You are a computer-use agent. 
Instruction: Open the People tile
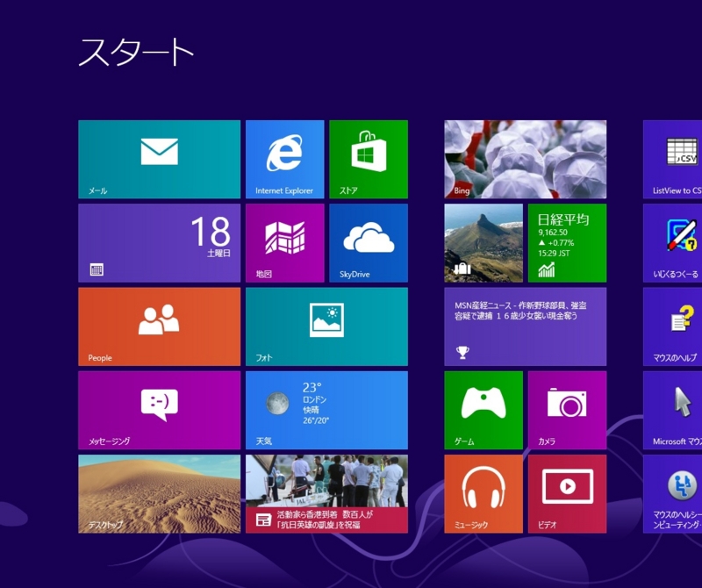tap(159, 326)
